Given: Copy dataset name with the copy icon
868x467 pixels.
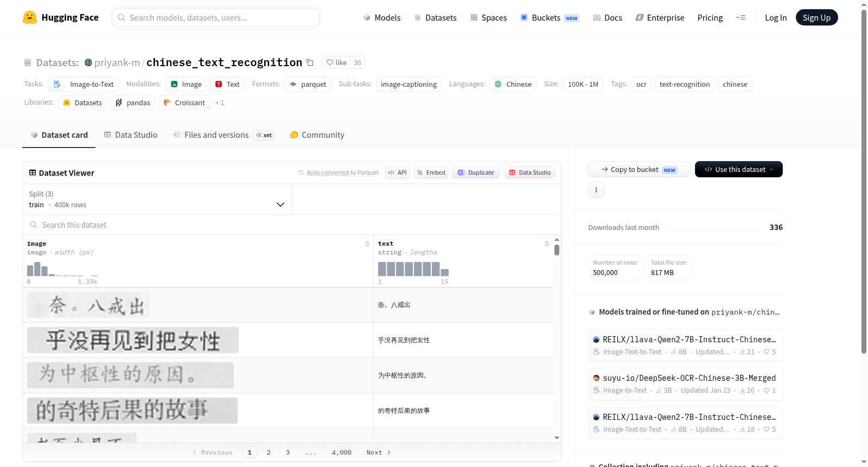Looking at the screenshot, I should click(x=310, y=62).
